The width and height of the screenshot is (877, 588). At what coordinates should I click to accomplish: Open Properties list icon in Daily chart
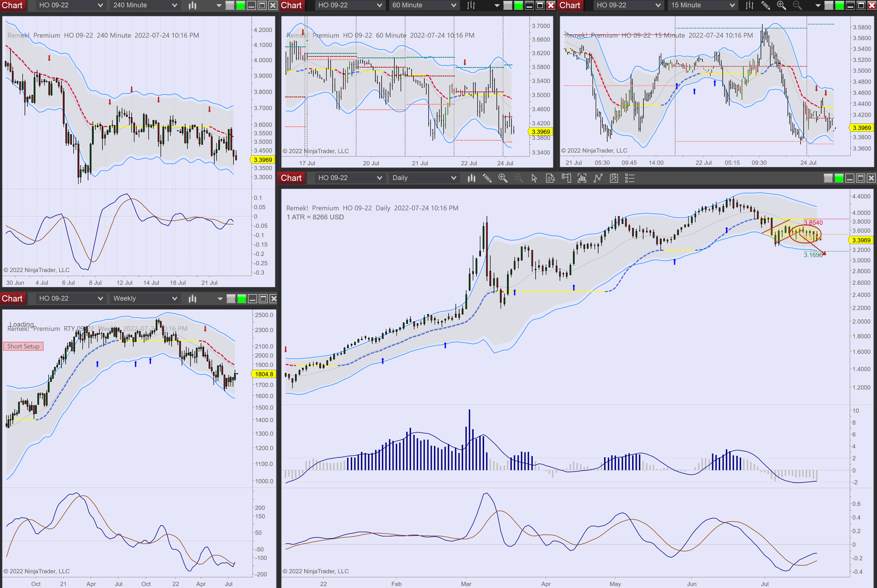click(630, 178)
